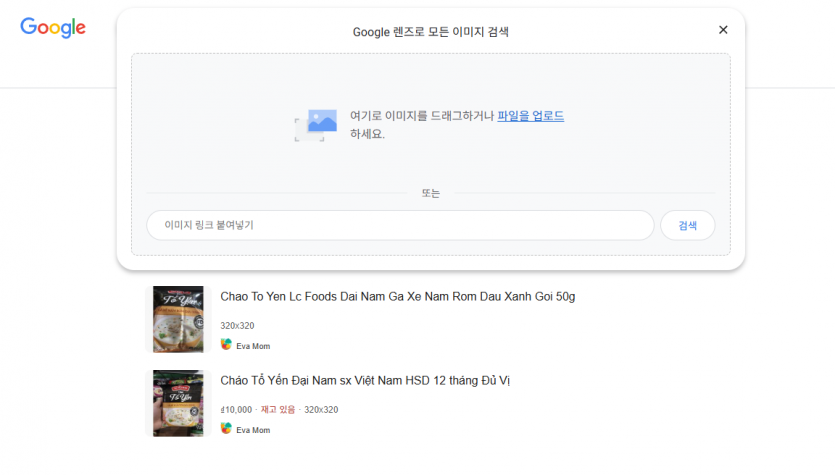Click the Eva Mom icon under second result
This screenshot has width=835, height=475.
click(226, 429)
